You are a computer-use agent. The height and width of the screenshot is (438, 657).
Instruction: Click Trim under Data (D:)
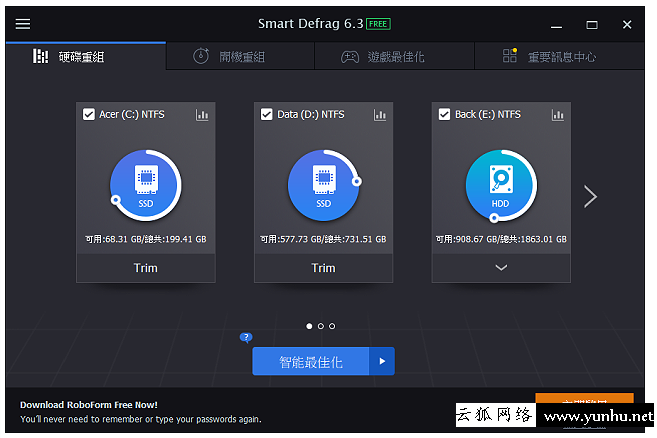click(323, 268)
